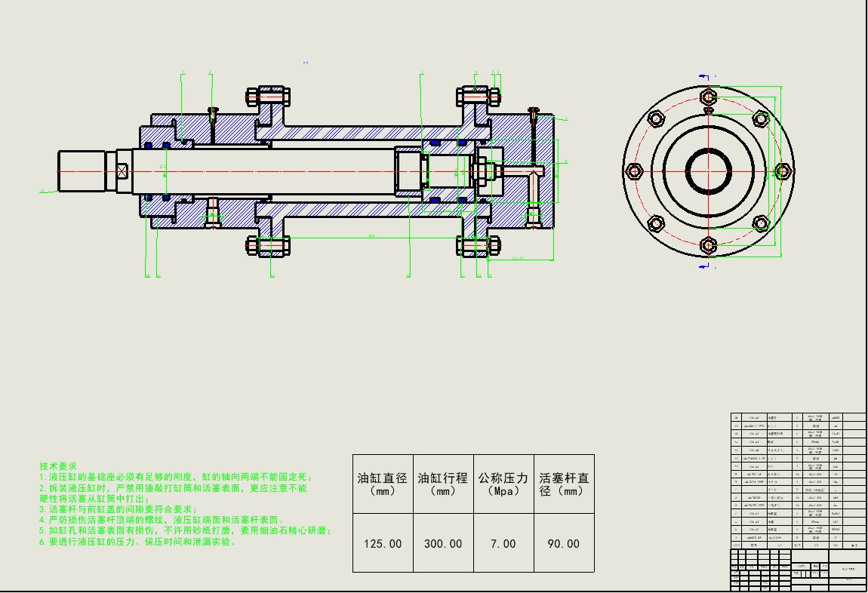The width and height of the screenshot is (868, 593).
Task: Select technical note 6 about 泄漏实验
Action: pyautogui.click(x=143, y=542)
